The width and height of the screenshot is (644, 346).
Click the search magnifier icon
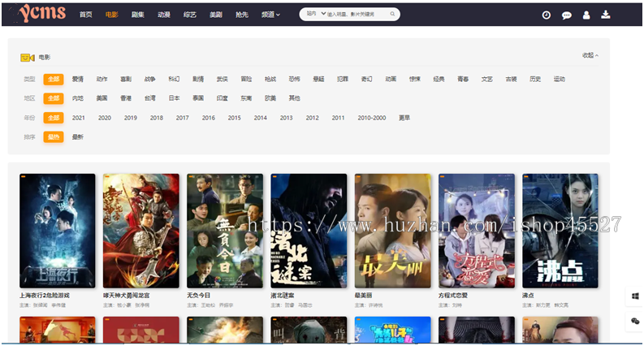[x=392, y=15]
